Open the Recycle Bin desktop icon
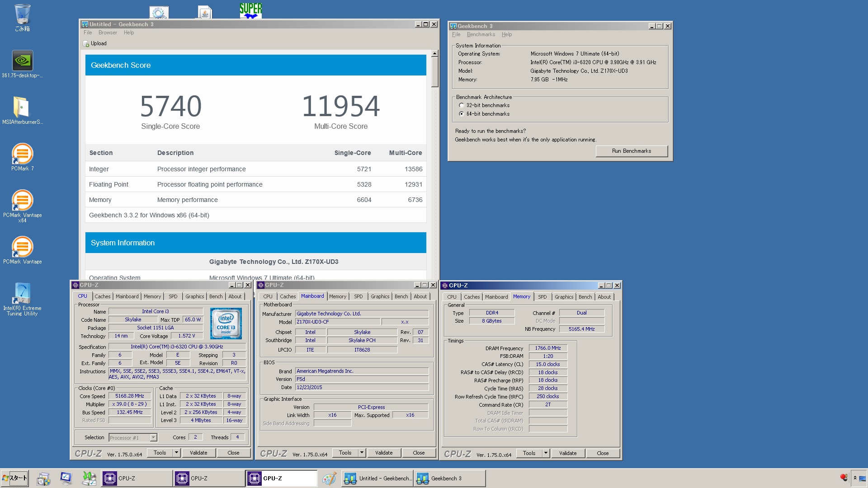Image resolution: width=868 pixels, height=488 pixels. click(22, 18)
